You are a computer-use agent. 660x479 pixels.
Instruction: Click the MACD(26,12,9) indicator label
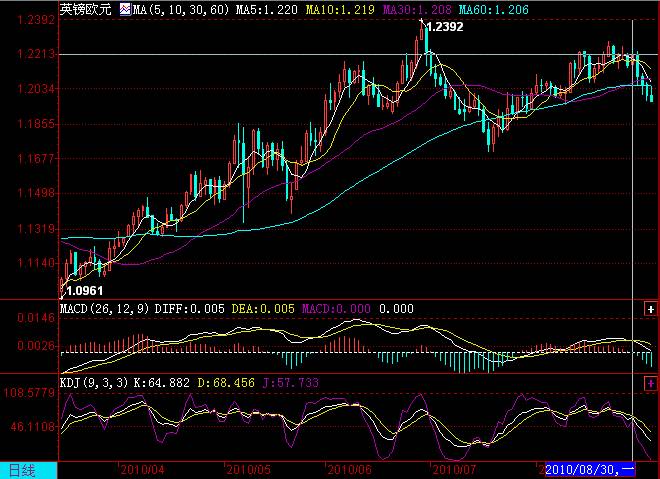(x=104, y=309)
